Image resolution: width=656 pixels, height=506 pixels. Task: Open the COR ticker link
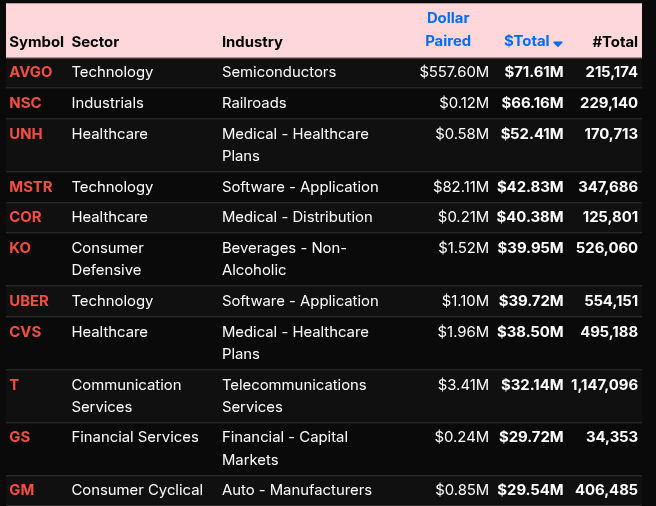pyautogui.click(x=26, y=217)
